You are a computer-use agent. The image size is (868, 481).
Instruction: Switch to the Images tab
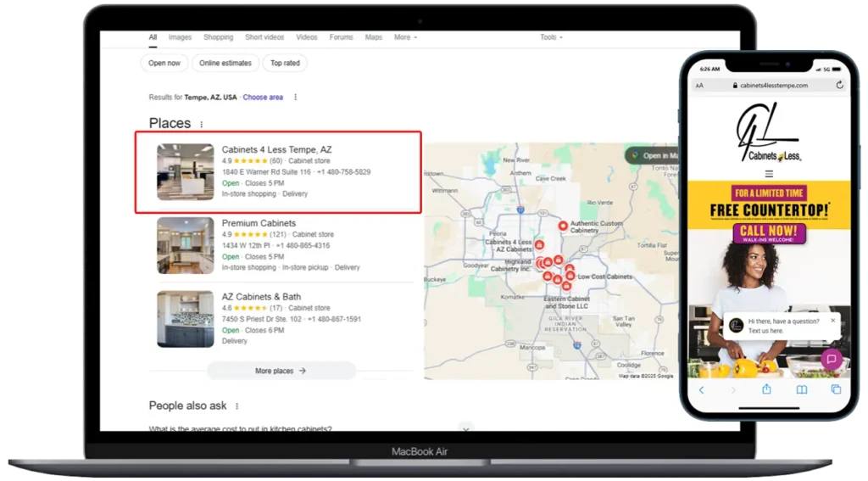click(x=180, y=37)
